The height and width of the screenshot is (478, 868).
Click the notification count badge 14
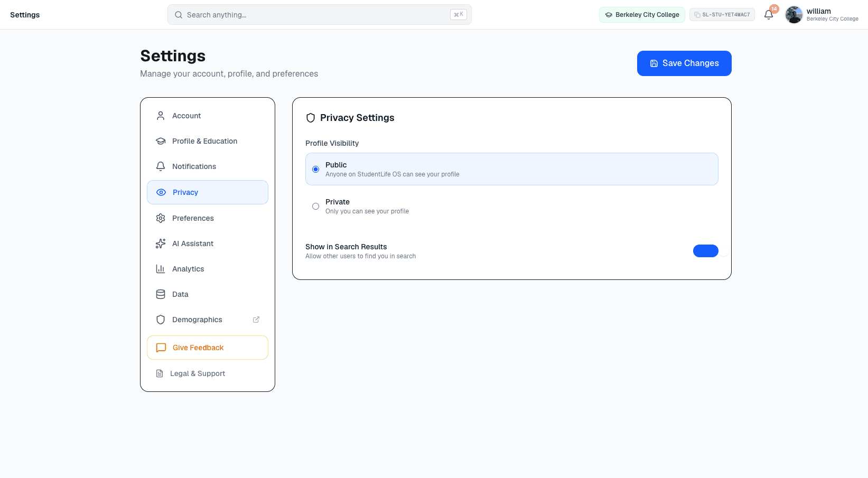(774, 9)
